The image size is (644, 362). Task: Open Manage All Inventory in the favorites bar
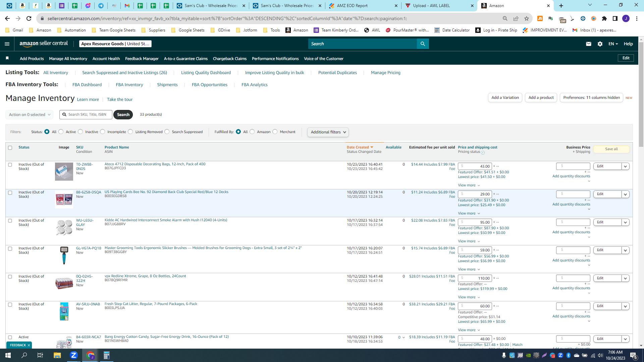[68, 59]
